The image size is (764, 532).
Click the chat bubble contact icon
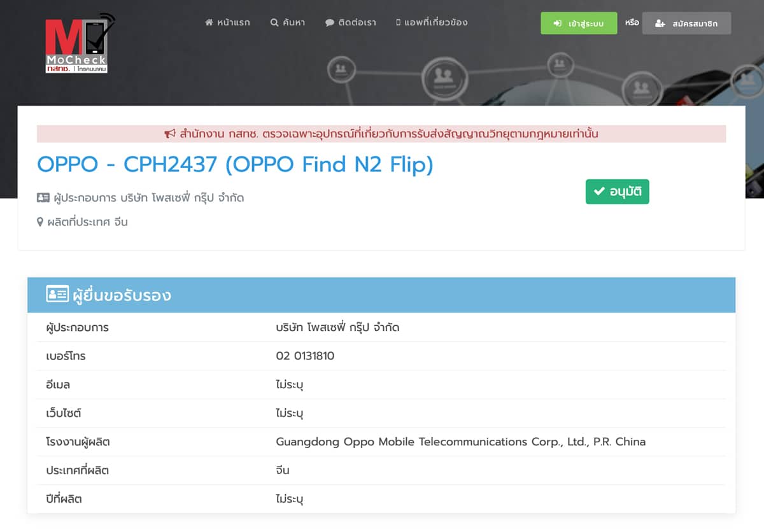click(330, 23)
